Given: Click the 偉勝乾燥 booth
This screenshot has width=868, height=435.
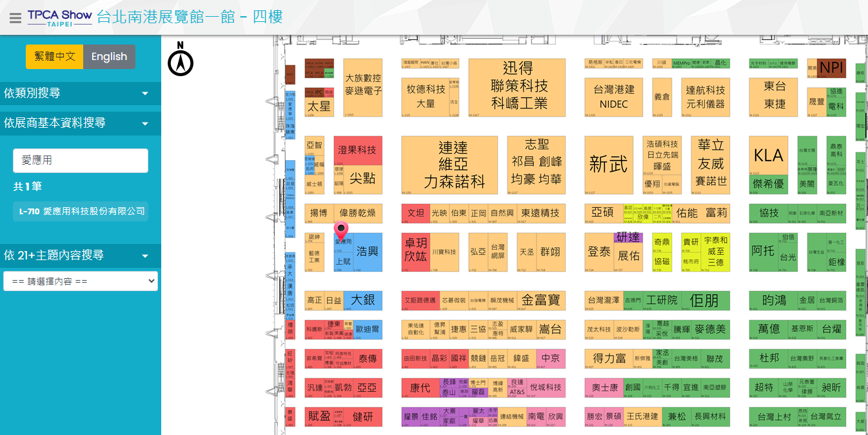Looking at the screenshot, I should [x=358, y=213].
